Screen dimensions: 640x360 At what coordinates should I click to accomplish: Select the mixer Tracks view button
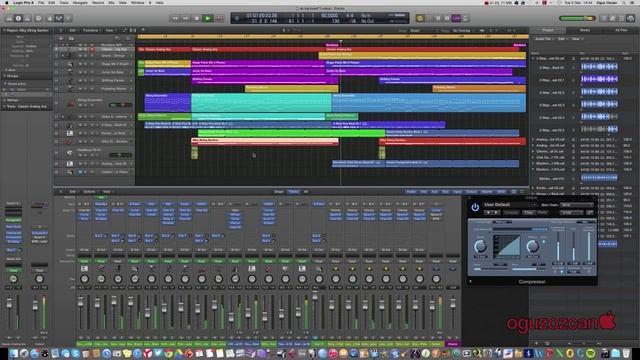point(293,191)
